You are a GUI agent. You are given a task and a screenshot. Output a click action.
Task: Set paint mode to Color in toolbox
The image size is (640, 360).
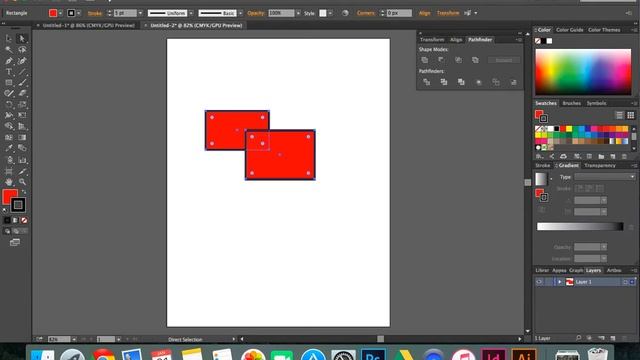(7, 220)
